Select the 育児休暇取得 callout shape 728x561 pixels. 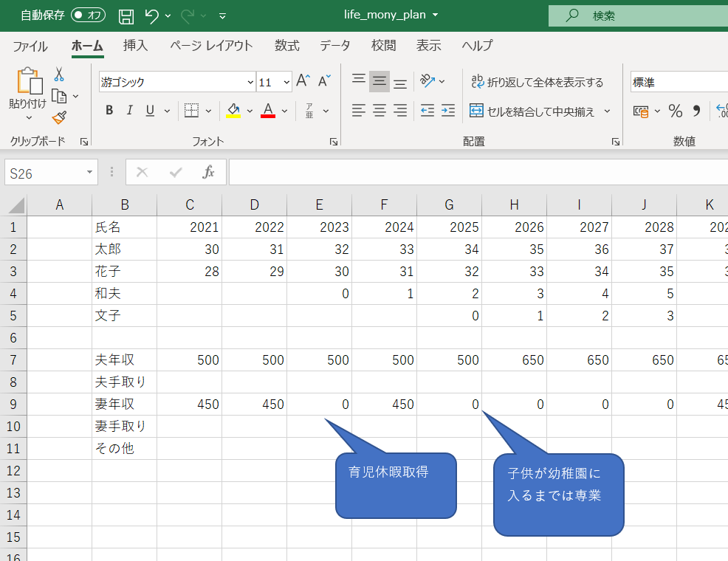[x=396, y=485]
